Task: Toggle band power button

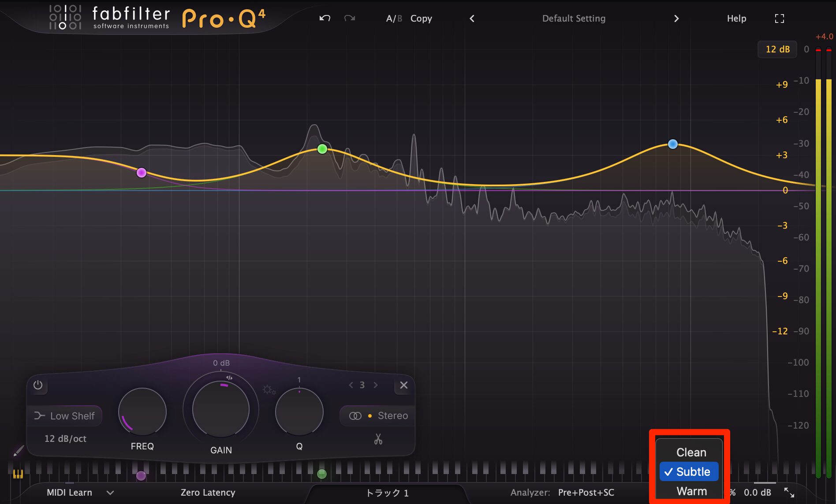Action: 38,385
